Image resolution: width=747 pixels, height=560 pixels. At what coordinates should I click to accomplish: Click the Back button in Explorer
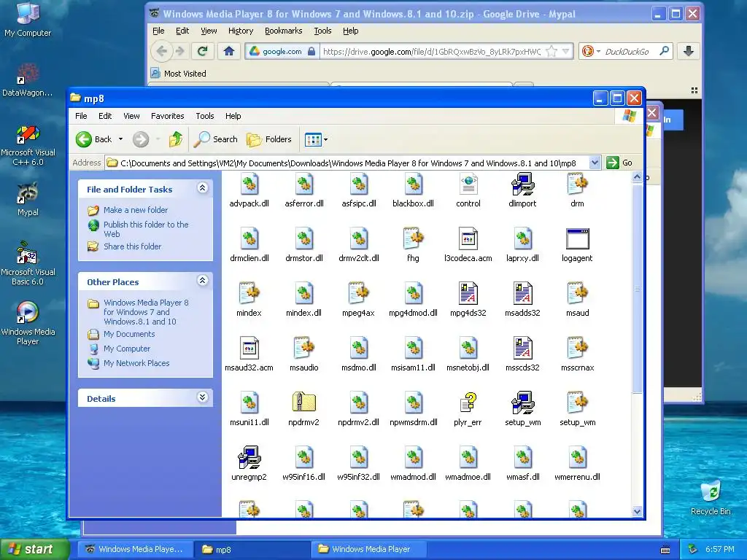(x=94, y=139)
